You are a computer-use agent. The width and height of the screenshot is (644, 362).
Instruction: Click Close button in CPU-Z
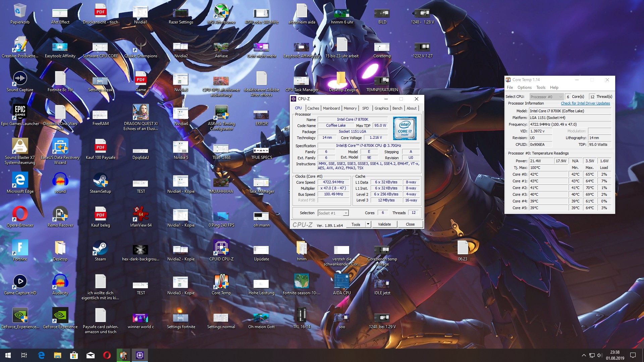[x=410, y=224]
